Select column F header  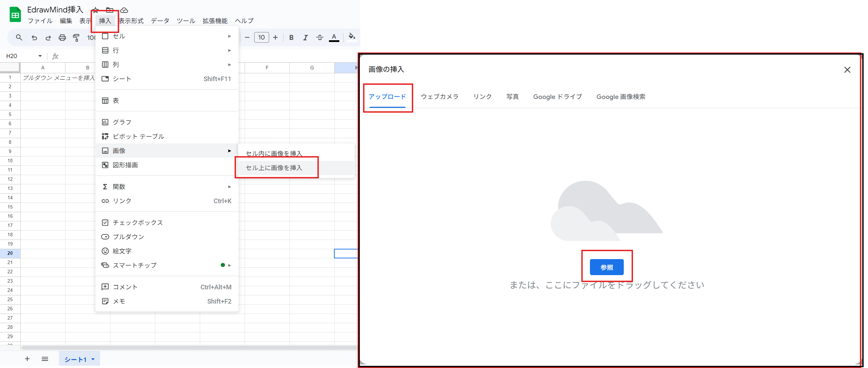click(x=267, y=68)
